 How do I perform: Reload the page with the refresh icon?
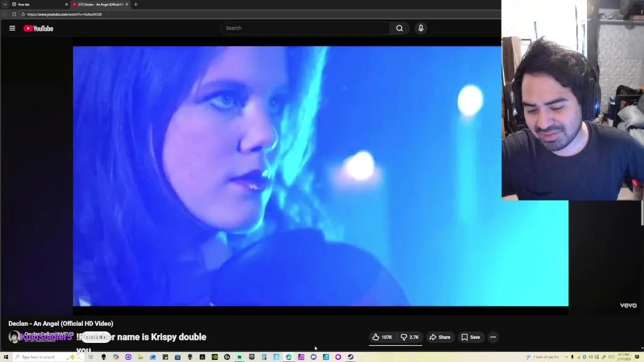(x=14, y=14)
